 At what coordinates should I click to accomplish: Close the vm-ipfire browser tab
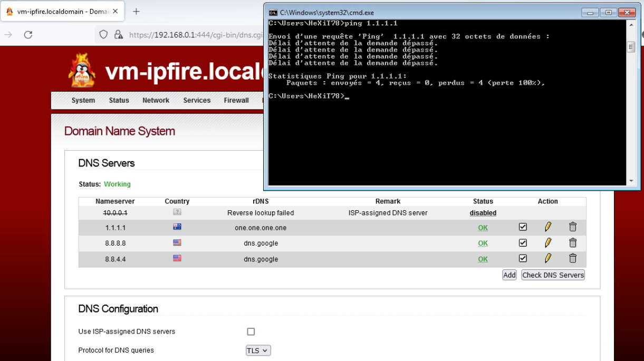tap(116, 11)
